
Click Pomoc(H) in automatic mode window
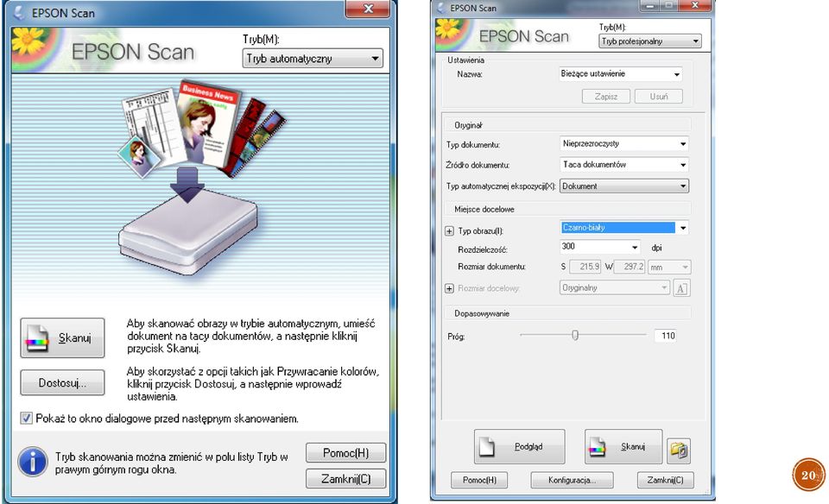[x=345, y=453]
